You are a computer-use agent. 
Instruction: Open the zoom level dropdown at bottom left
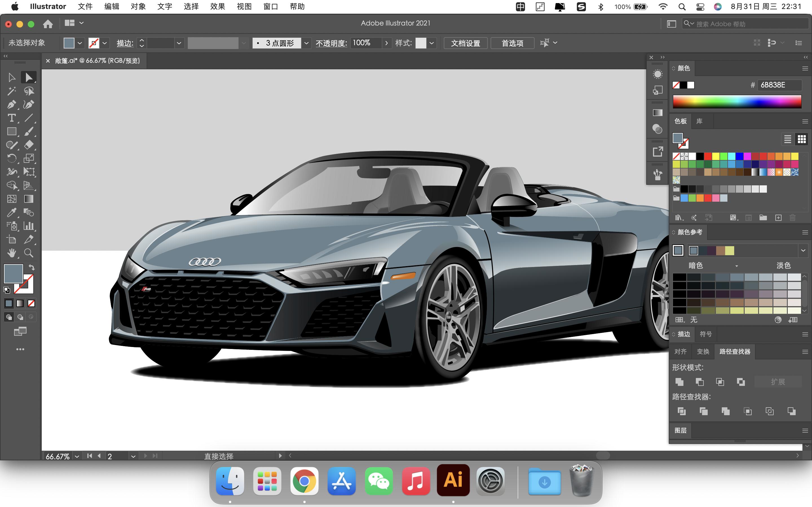(77, 456)
